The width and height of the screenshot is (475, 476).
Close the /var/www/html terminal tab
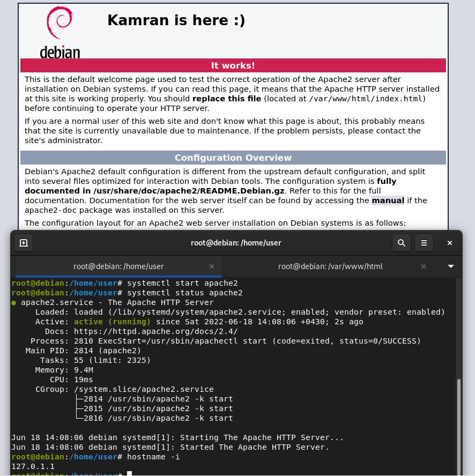(x=424, y=266)
